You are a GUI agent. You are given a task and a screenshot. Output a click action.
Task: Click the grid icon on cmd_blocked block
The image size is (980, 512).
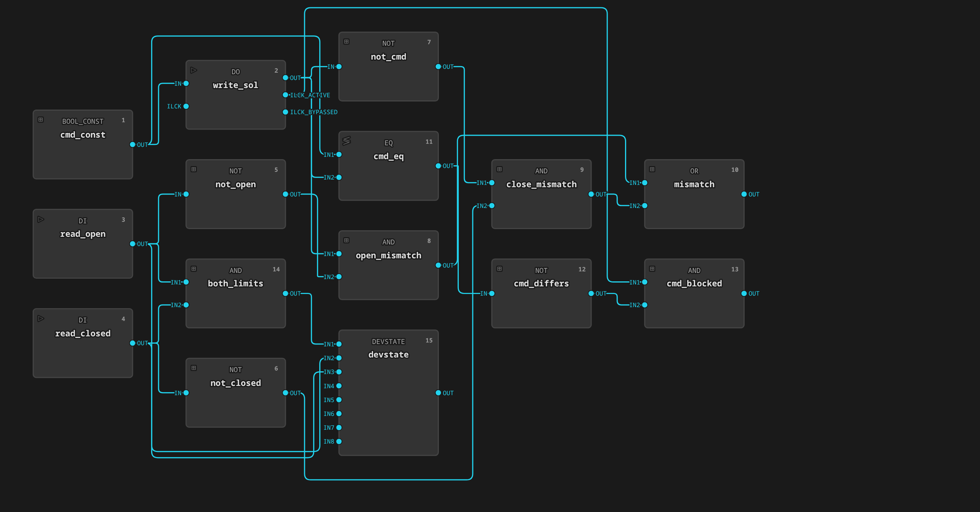pos(652,269)
